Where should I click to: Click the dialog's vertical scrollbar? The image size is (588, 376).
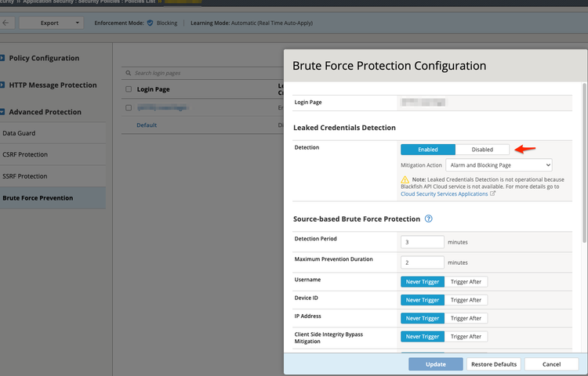[x=583, y=157]
